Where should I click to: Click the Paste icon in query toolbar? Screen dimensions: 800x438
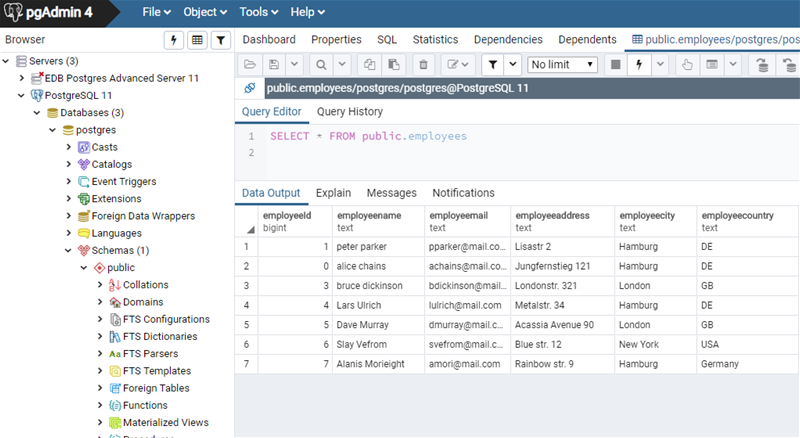click(x=393, y=65)
